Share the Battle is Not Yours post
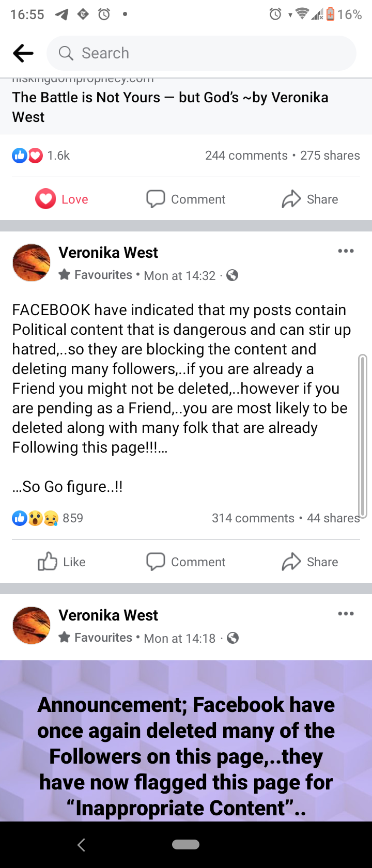This screenshot has height=868, width=372. 310,199
